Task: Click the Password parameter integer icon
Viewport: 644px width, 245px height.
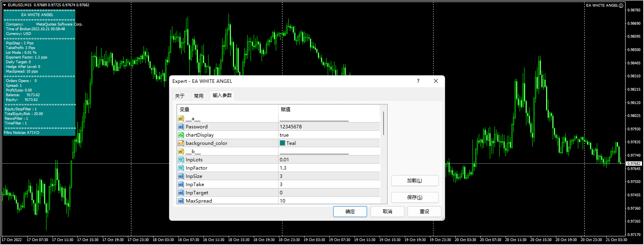Action: tap(181, 127)
